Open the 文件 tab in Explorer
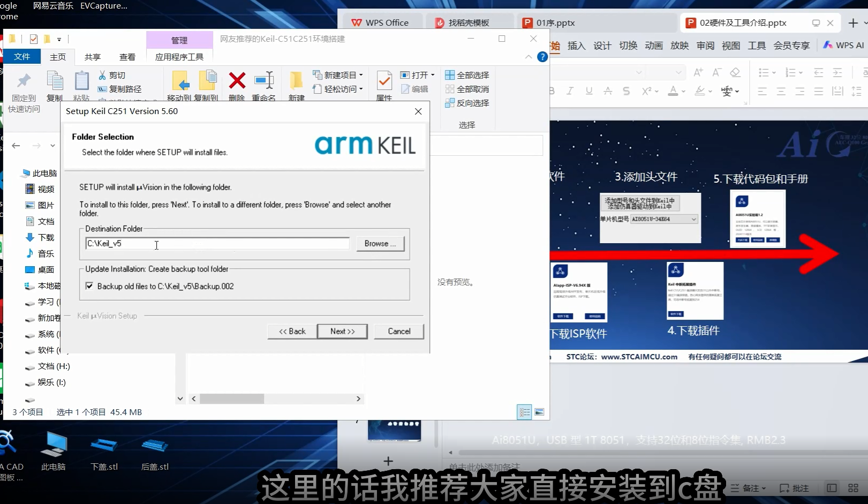This screenshot has width=868, height=504. [x=22, y=56]
